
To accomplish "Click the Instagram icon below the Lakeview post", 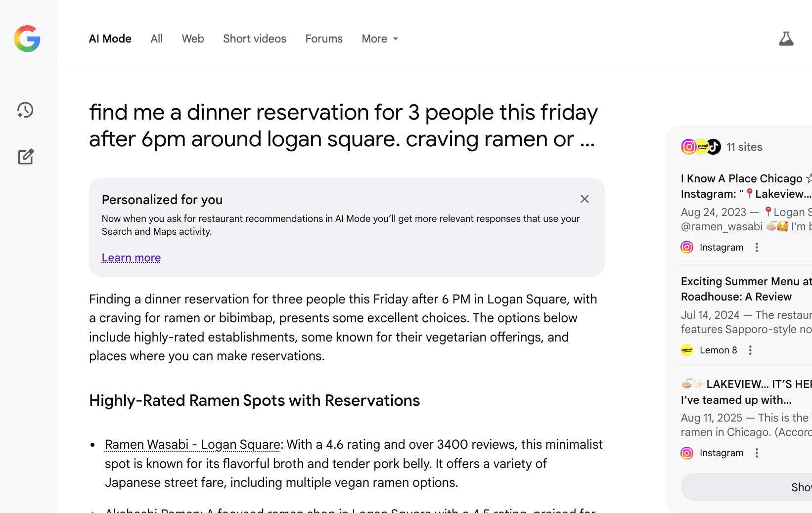I will pyautogui.click(x=687, y=453).
